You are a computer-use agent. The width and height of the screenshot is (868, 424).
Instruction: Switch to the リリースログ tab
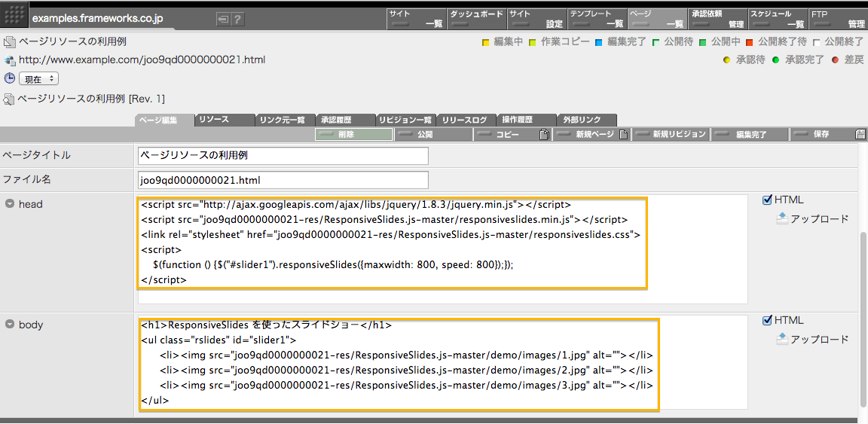(x=465, y=120)
